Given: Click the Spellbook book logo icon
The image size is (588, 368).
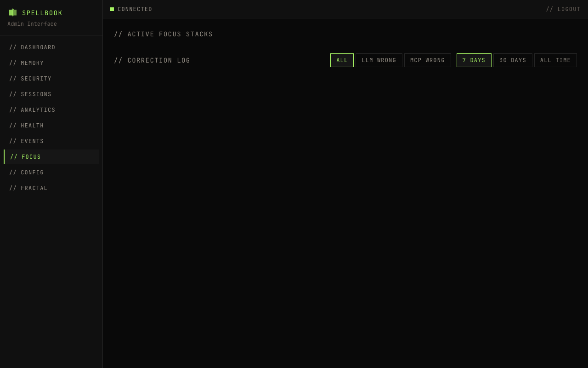Looking at the screenshot, I should pos(13,13).
